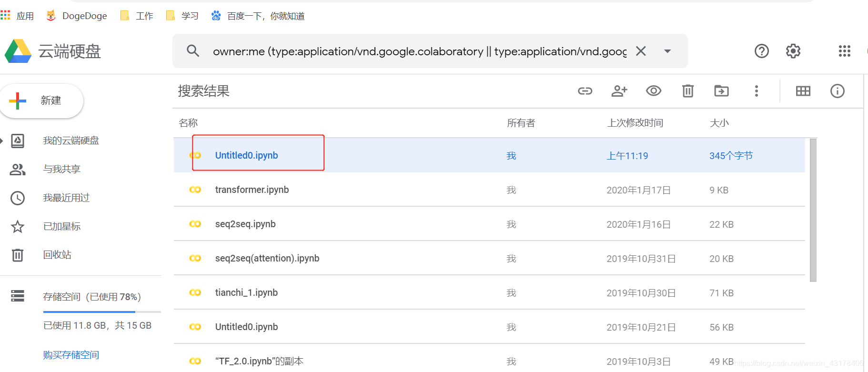868x372 pixels.
Task: Click the Starred star icon
Action: [x=18, y=226]
